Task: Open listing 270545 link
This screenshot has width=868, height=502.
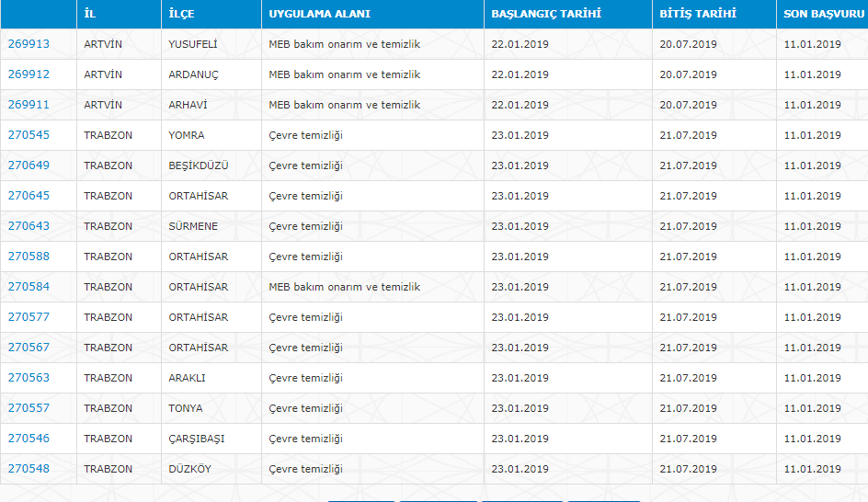Action: [29, 135]
